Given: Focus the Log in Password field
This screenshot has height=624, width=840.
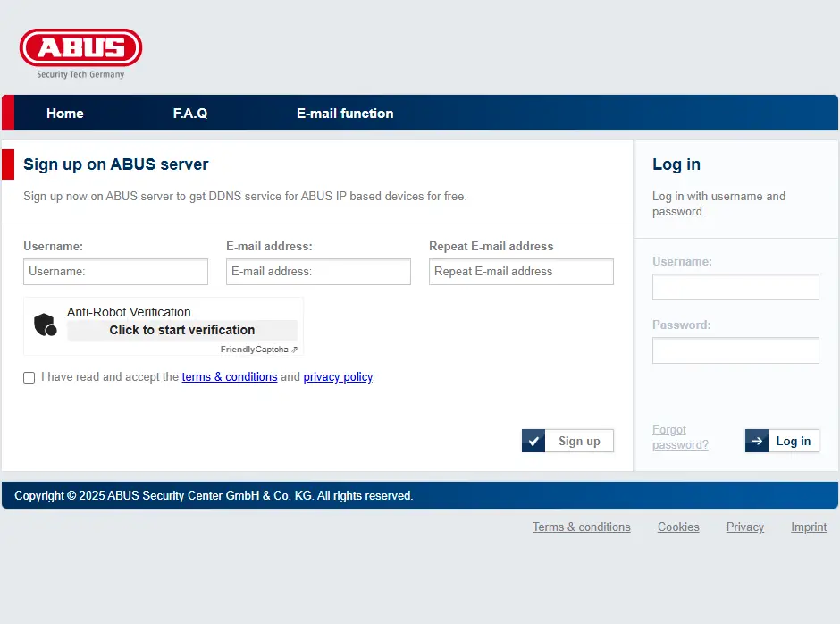Looking at the screenshot, I should coord(735,350).
